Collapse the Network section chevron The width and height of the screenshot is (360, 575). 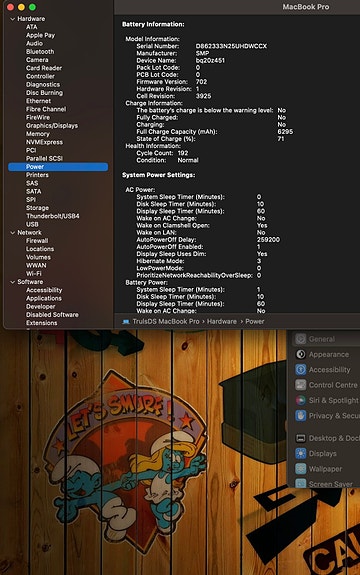[12, 232]
